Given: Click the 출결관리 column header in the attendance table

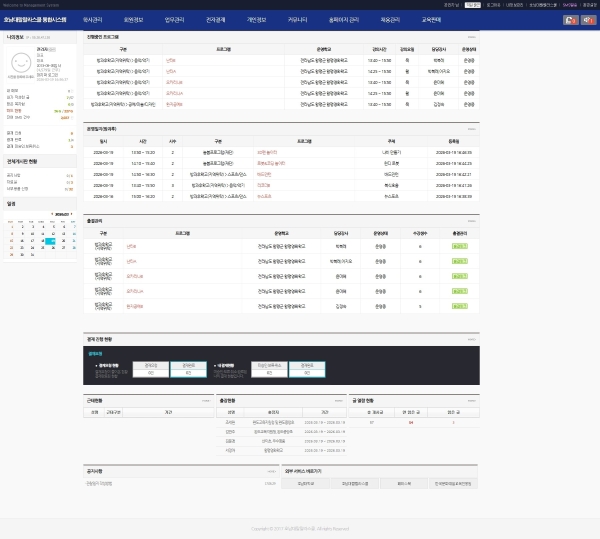Looking at the screenshot, I should click(x=460, y=233).
